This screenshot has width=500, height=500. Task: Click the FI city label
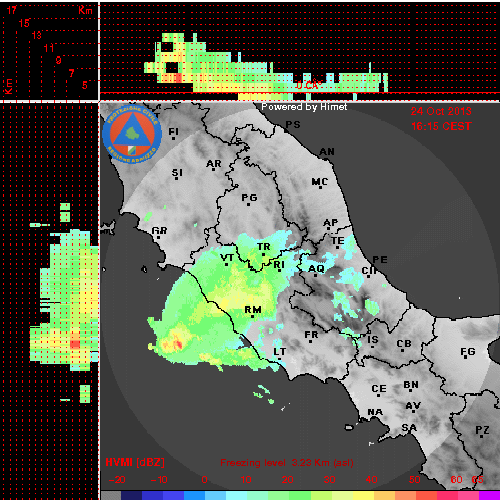[173, 132]
